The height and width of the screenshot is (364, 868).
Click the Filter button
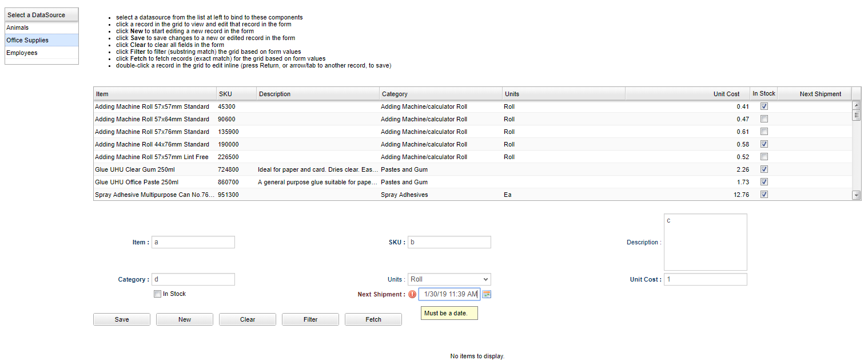pos(310,319)
